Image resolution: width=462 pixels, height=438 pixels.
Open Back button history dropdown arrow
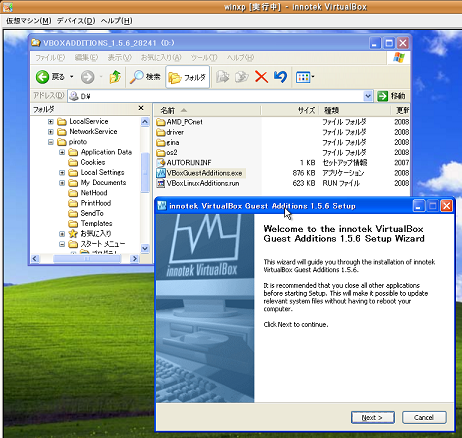click(x=71, y=77)
